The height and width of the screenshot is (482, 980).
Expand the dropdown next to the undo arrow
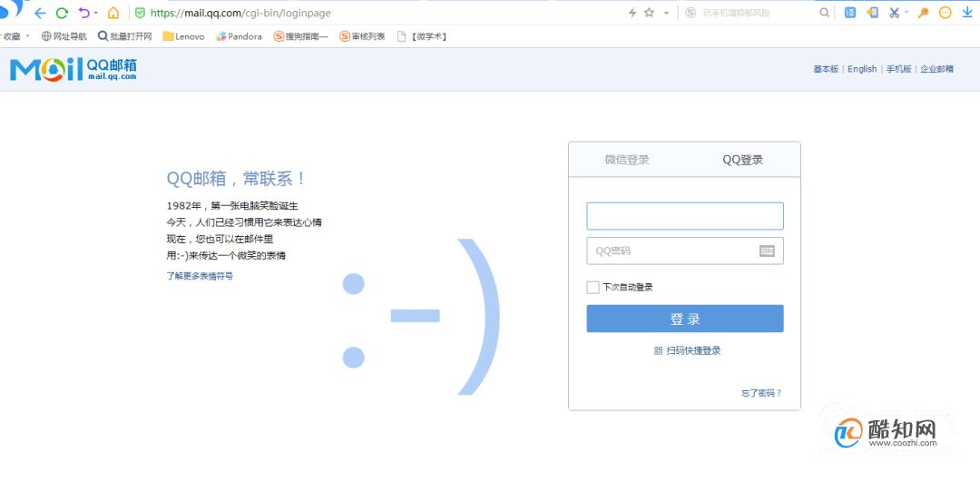tap(96, 13)
